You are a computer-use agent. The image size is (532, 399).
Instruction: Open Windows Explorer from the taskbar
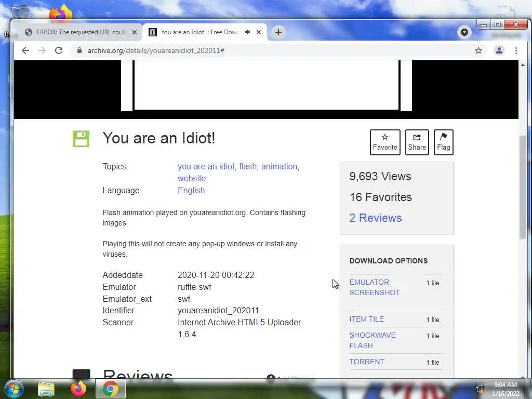tap(46, 389)
